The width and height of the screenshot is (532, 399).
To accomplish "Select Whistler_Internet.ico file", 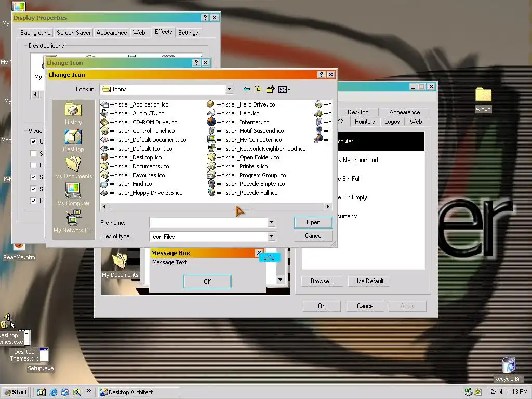I will pyautogui.click(x=238, y=122).
